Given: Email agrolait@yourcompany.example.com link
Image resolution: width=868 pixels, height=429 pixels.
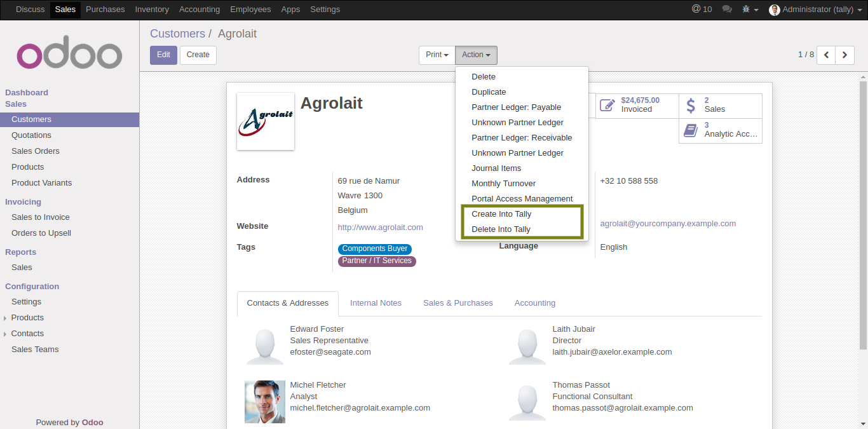Looking at the screenshot, I should pos(668,224).
